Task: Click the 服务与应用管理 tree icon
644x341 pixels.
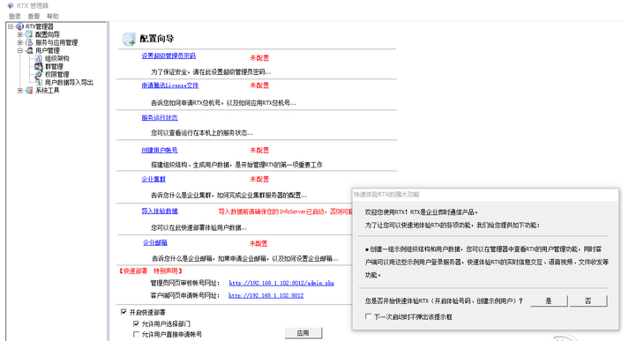Action: pos(29,42)
